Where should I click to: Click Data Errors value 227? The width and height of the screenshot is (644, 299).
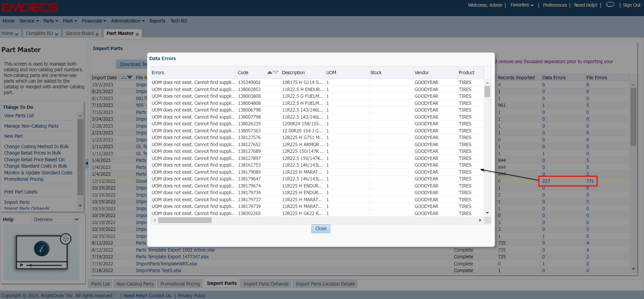coord(546,181)
